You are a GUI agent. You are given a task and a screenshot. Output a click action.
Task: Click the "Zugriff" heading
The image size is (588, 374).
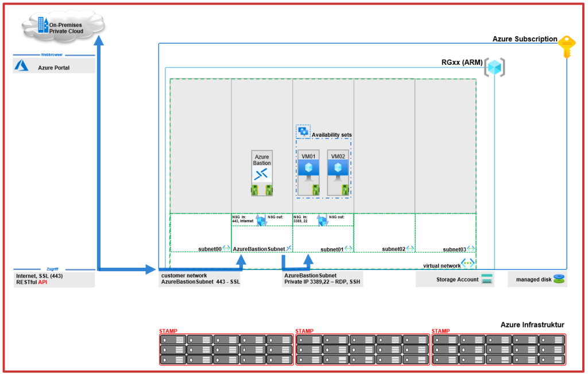52,269
